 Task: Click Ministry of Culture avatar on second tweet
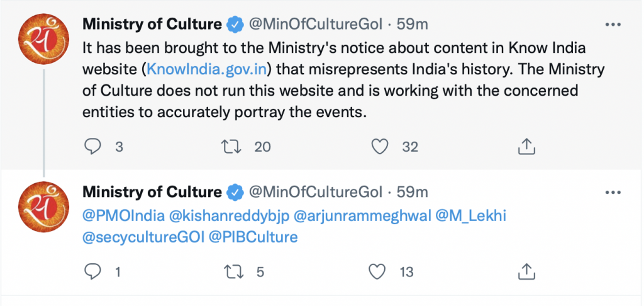point(43,208)
